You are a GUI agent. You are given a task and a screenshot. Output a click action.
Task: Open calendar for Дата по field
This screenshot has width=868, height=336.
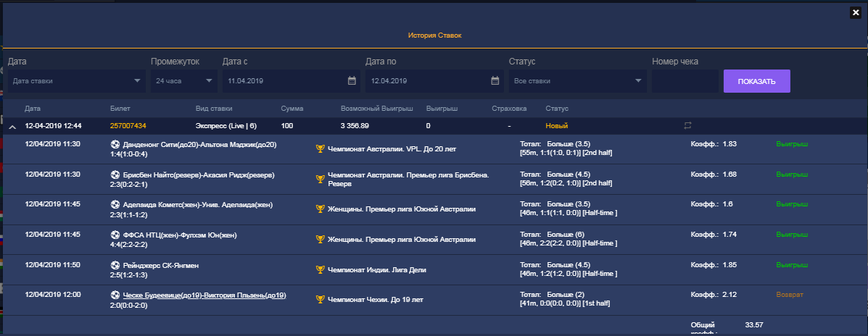[x=495, y=80]
